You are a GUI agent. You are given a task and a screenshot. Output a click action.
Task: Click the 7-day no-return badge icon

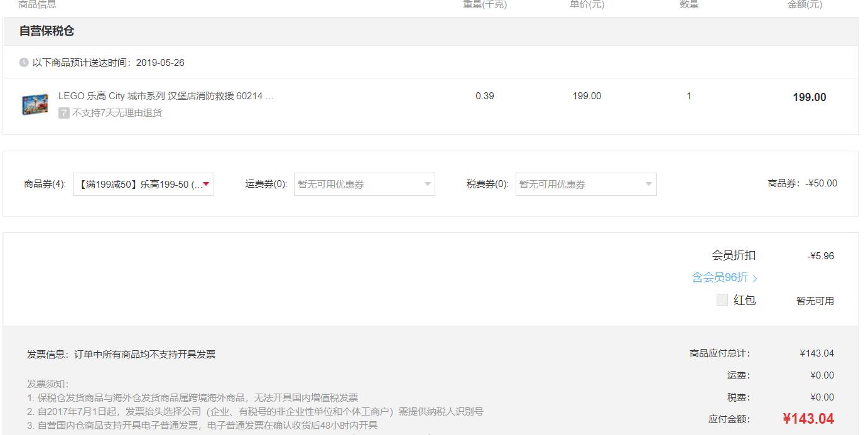[63, 113]
